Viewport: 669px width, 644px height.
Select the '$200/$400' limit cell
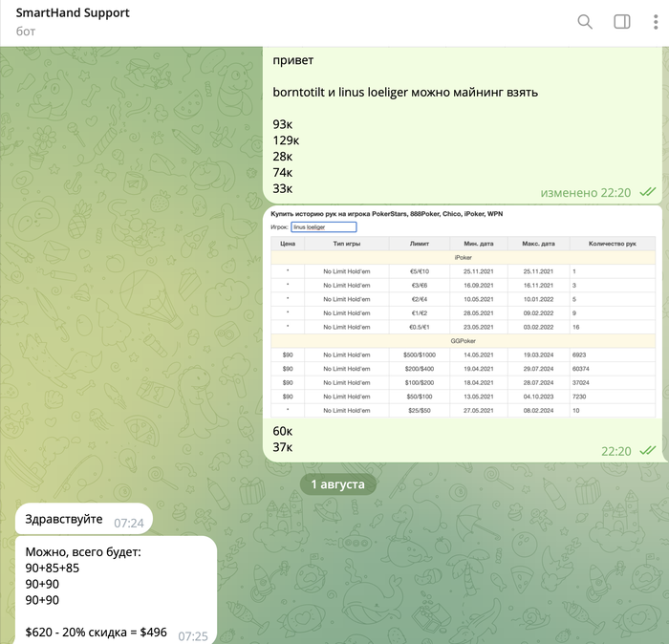click(x=420, y=369)
